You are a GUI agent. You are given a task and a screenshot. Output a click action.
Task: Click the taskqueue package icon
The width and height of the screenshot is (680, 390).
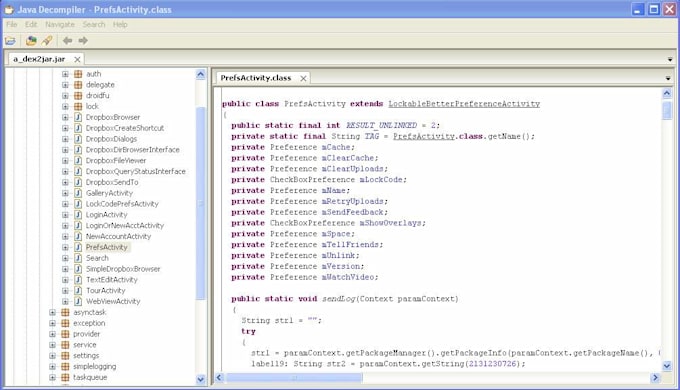point(65,377)
